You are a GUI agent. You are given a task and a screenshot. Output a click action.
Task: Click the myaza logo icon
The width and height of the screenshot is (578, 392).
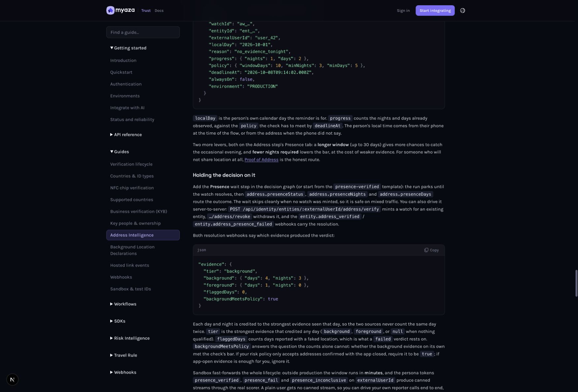(x=110, y=11)
